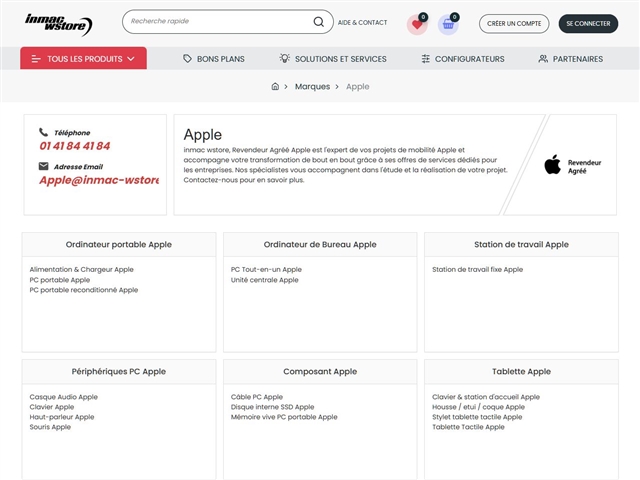The width and height of the screenshot is (640, 480).
Task: Select Câble PC Apple
Action: [x=257, y=397]
